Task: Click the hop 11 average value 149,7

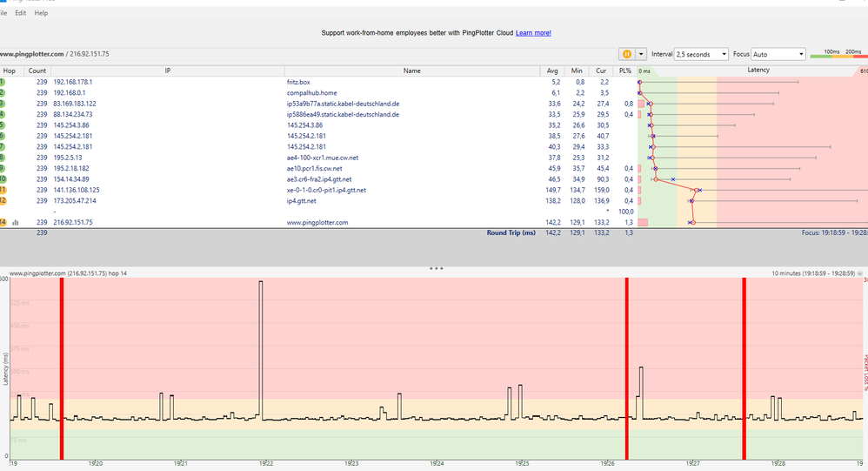Action: 552,190
